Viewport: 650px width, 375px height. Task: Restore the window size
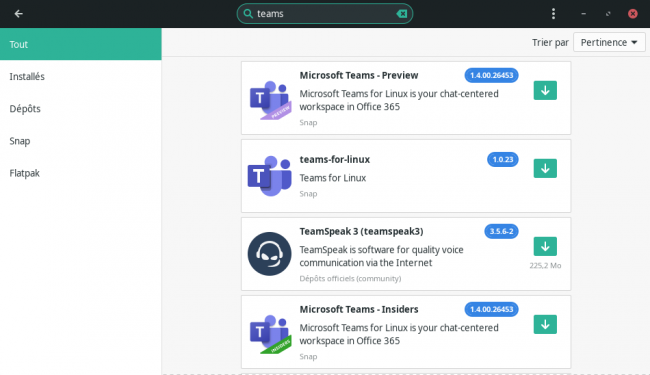(608, 14)
